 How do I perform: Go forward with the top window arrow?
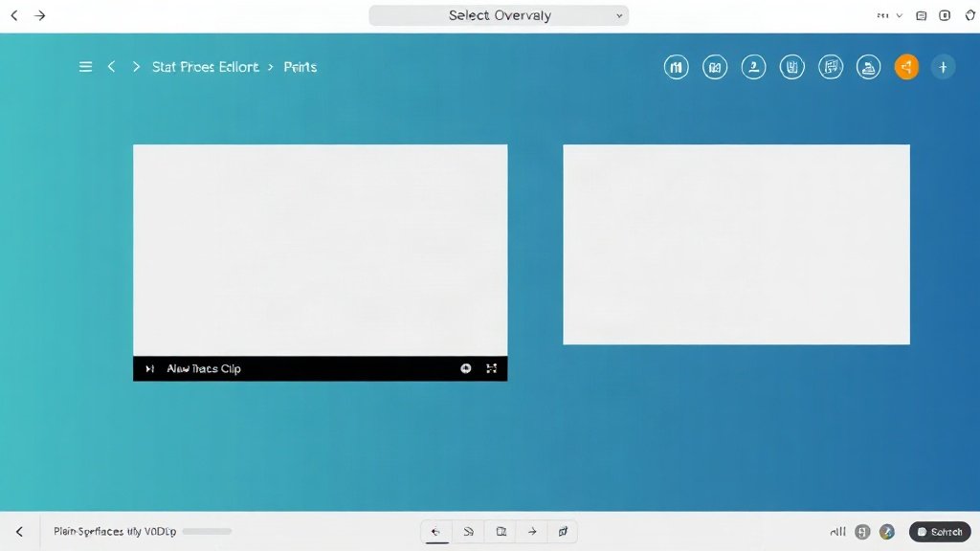pyautogui.click(x=39, y=15)
